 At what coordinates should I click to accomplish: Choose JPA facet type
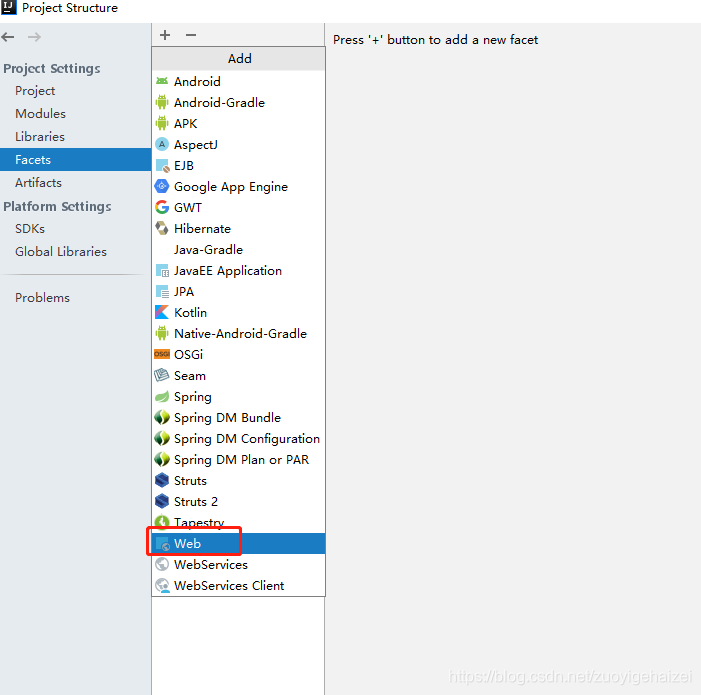239,291
